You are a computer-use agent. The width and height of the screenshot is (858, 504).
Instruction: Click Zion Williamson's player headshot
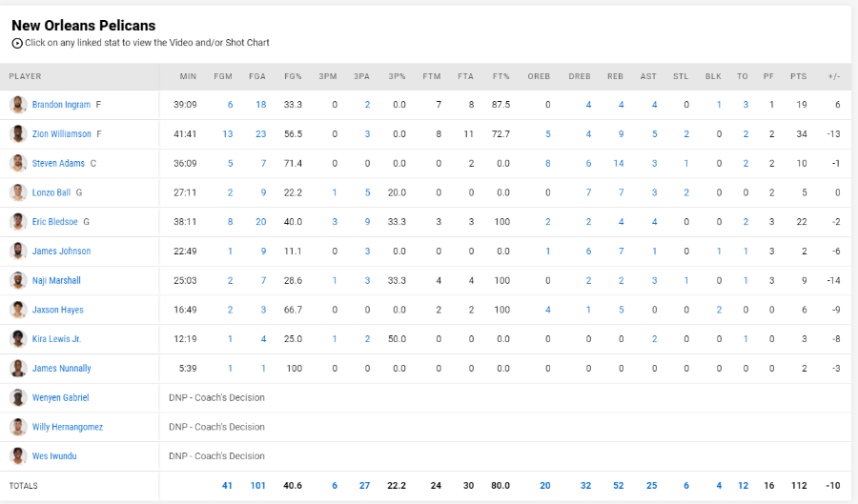(18, 134)
